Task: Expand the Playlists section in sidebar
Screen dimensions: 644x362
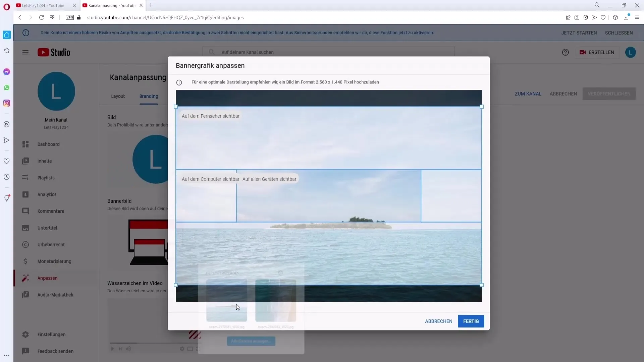Action: (46, 177)
